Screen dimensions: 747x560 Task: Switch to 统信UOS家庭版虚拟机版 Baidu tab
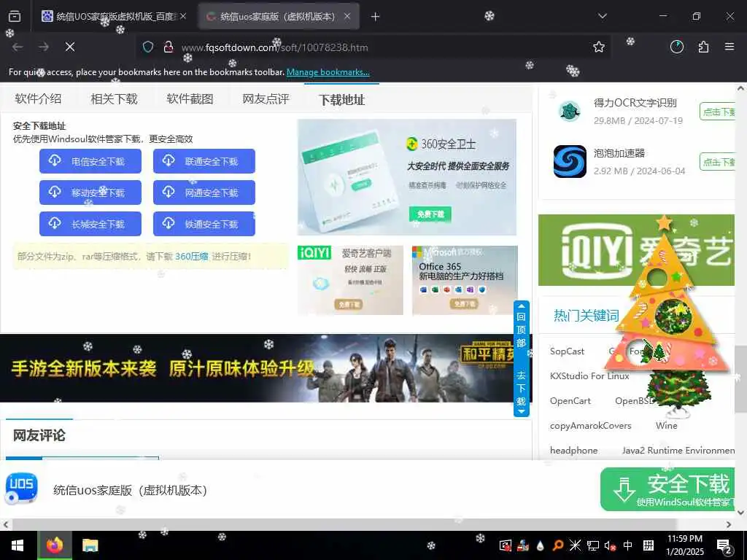coord(115,17)
